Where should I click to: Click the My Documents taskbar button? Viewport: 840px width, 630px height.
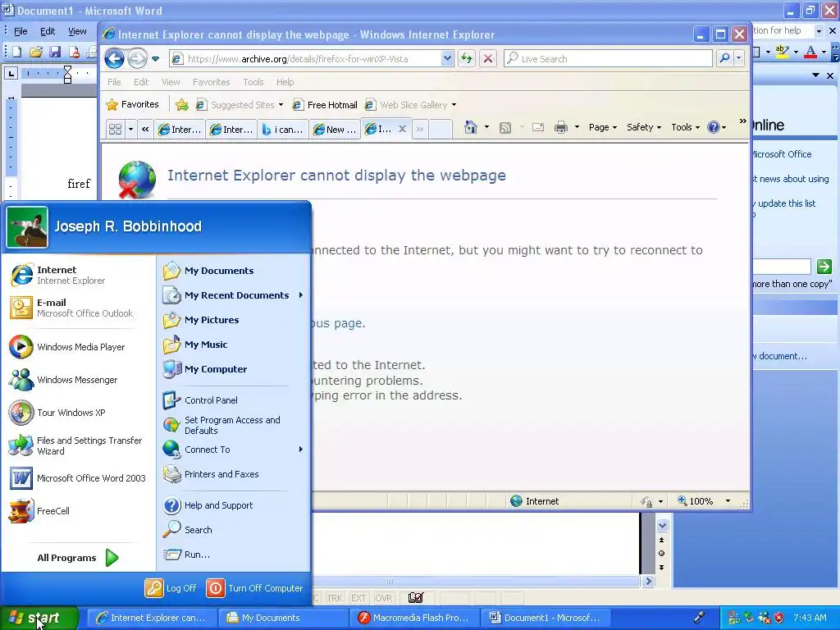pyautogui.click(x=283, y=618)
